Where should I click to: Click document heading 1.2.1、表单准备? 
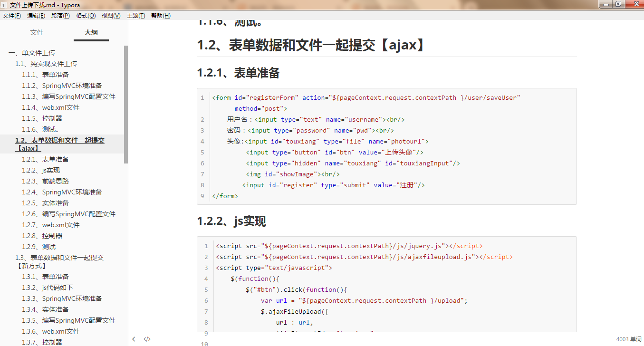[239, 73]
